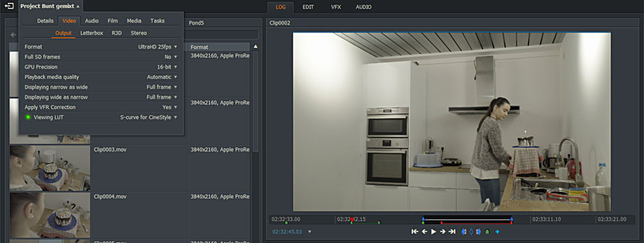Click the blue plus icon

click(x=497, y=232)
